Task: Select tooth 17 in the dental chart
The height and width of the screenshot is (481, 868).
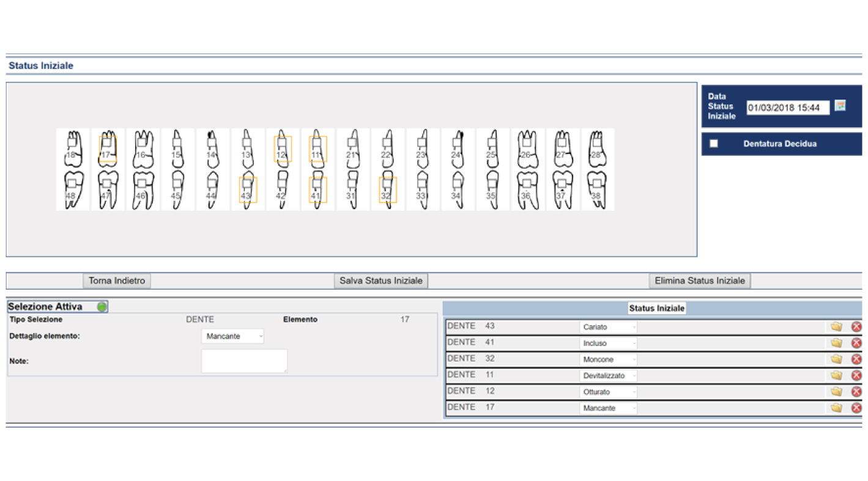Action: coord(108,149)
